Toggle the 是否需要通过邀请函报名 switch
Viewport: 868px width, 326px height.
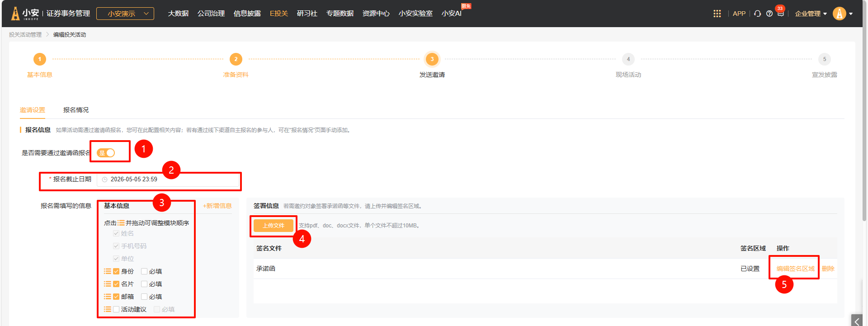[x=106, y=153]
